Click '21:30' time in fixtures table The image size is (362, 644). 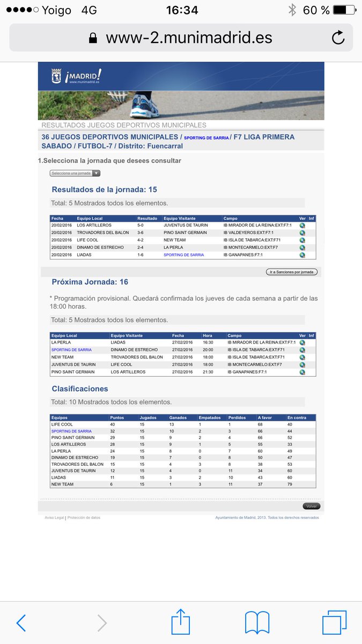(x=208, y=372)
